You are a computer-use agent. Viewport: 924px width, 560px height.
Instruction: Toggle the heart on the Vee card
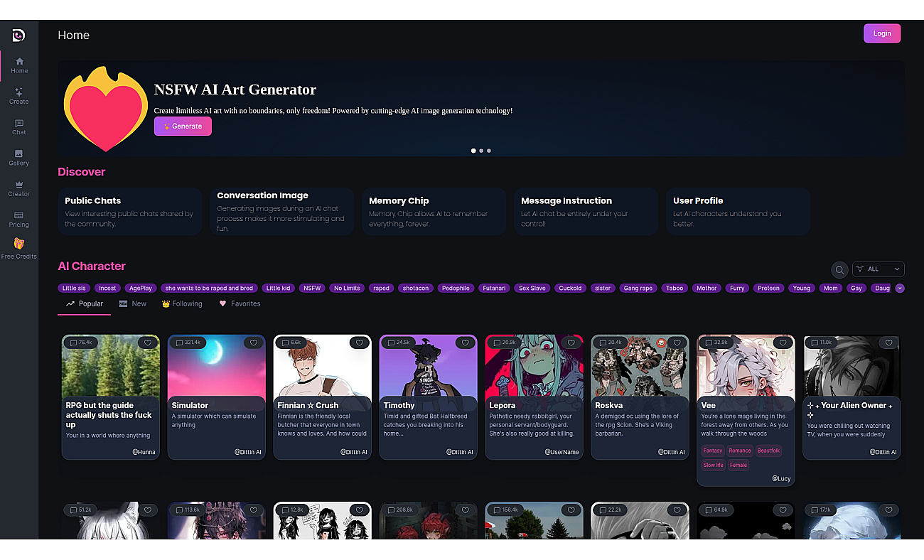tap(783, 343)
